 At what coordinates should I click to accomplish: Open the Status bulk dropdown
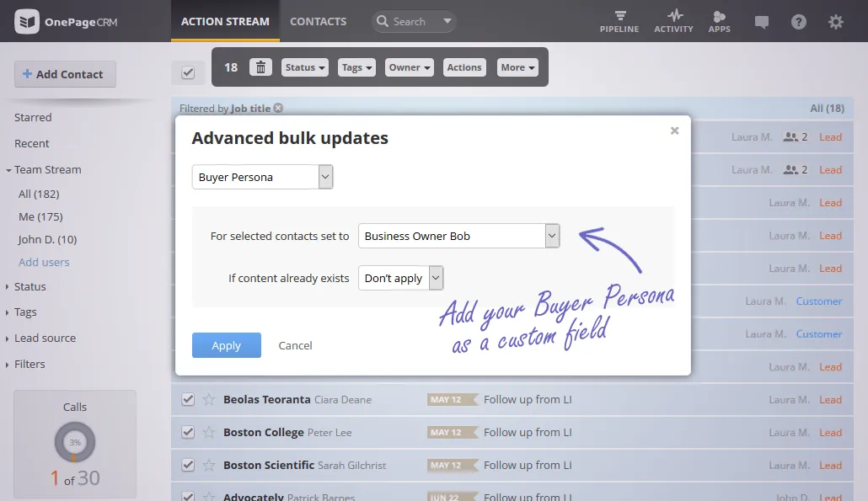(304, 67)
